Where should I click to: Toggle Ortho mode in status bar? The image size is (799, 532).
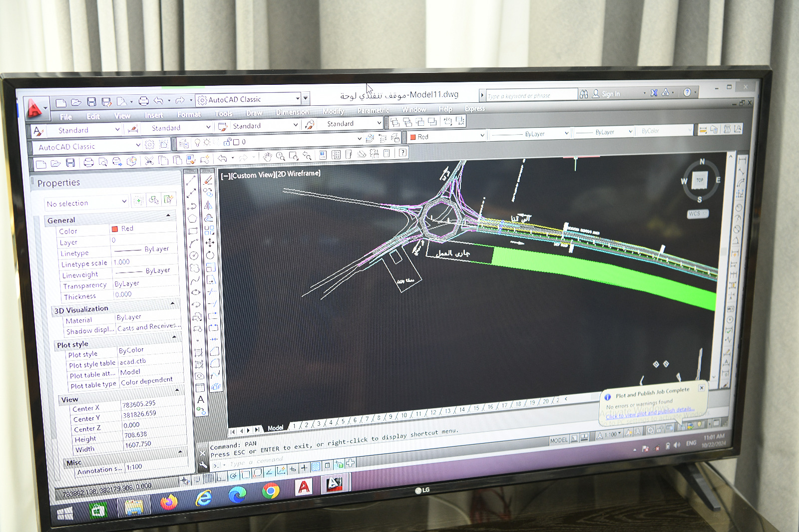221,477
